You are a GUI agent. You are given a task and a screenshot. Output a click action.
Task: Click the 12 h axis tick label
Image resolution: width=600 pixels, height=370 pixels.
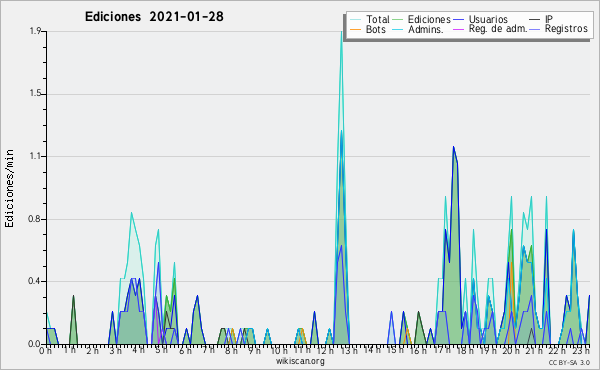coord(325,350)
